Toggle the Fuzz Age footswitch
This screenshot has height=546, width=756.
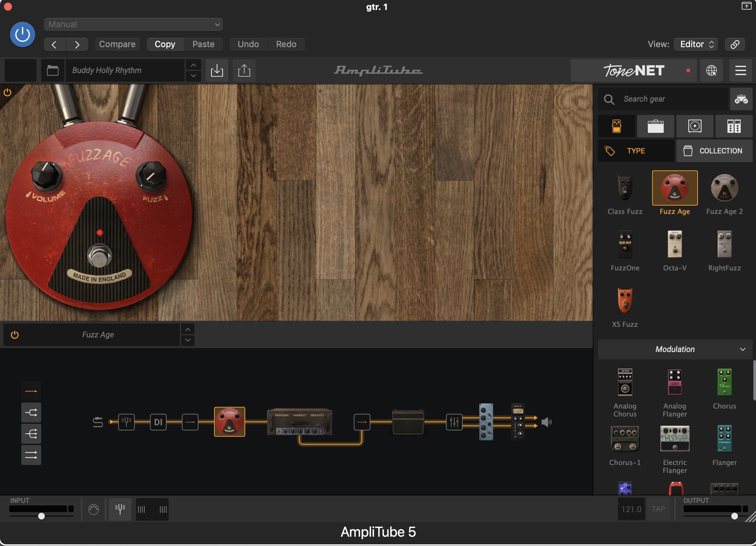(x=99, y=256)
